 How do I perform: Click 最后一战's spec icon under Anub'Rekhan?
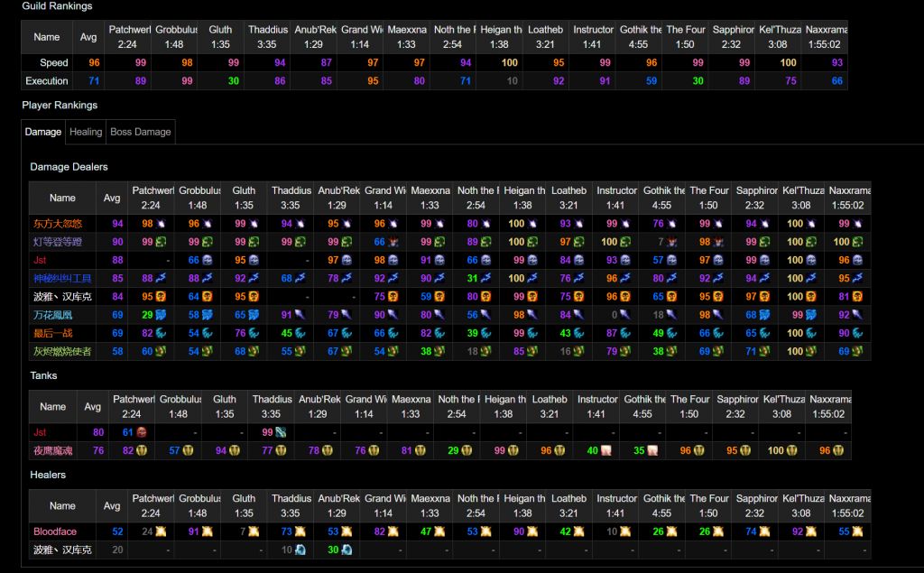[346, 333]
